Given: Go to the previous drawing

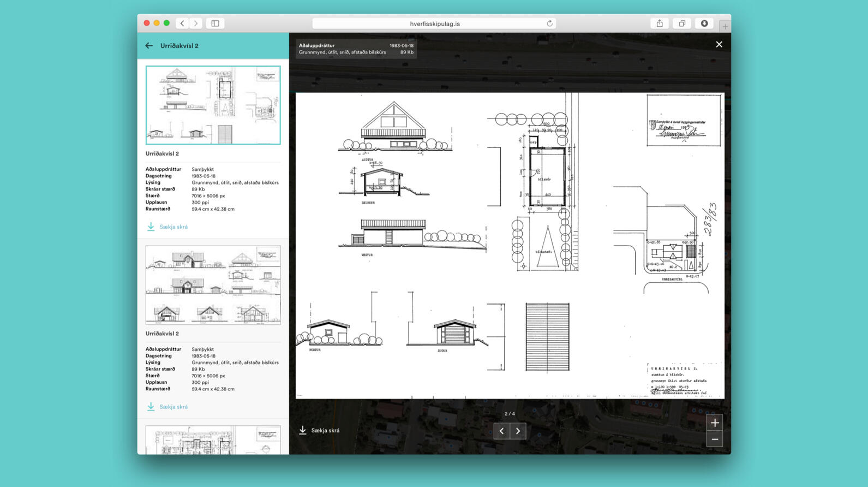Looking at the screenshot, I should click(x=502, y=431).
